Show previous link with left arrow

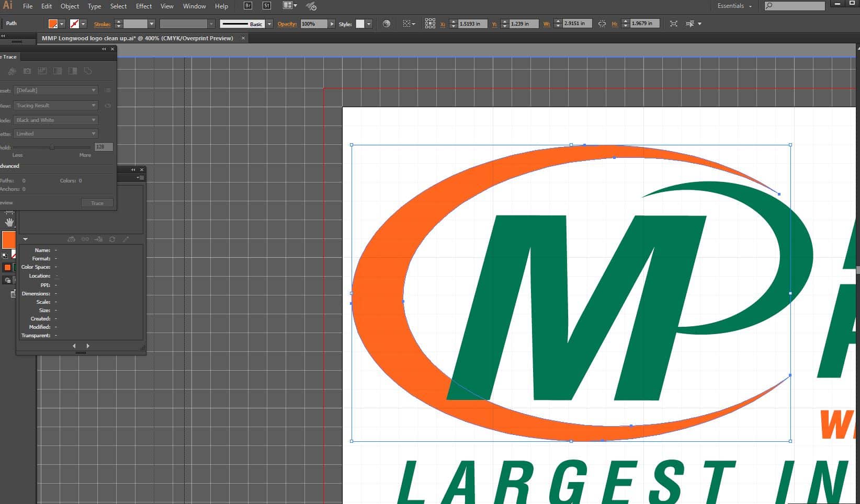click(x=74, y=346)
